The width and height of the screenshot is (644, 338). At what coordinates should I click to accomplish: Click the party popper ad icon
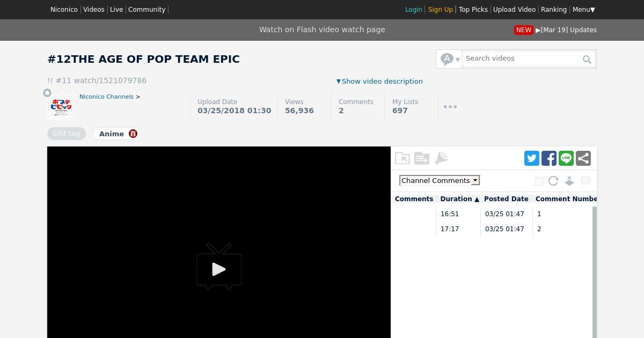441,158
